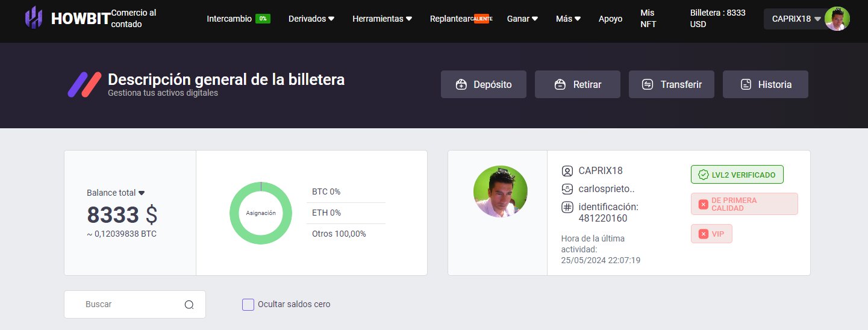Image resolution: width=868 pixels, height=330 pixels.
Task: Click the withdraw icon in Retirar button
Action: [x=560, y=84]
